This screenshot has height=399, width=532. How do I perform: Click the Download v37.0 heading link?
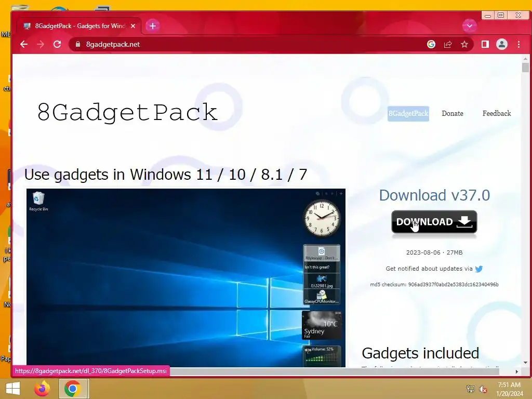434,195
